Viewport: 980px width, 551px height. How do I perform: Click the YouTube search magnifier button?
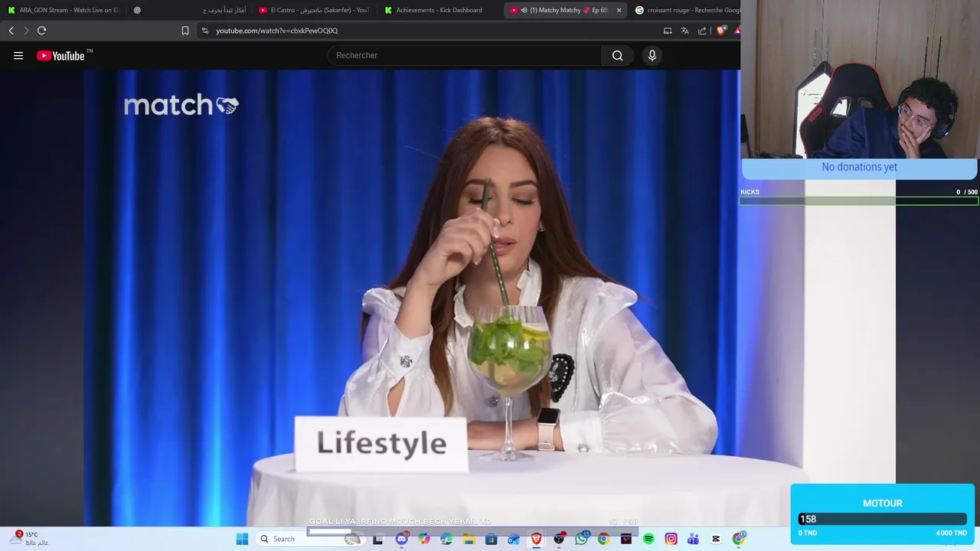[x=617, y=55]
